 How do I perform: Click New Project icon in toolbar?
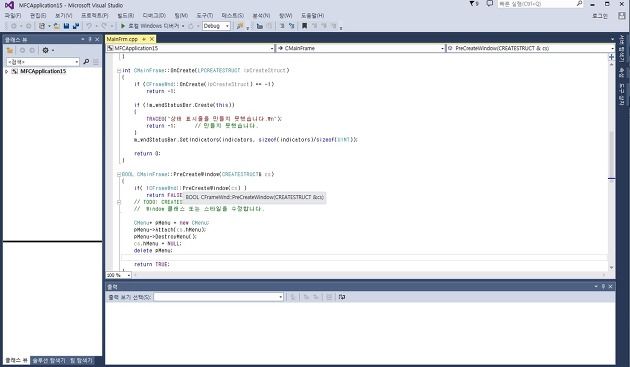[42, 26]
